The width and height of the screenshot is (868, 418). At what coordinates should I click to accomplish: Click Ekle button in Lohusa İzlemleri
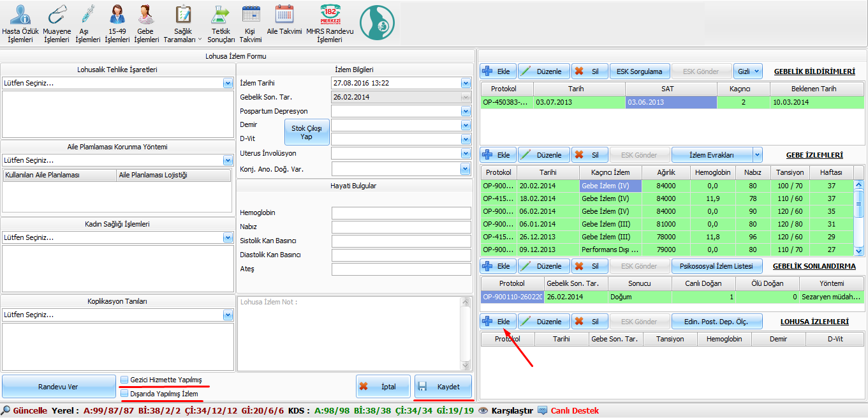pyautogui.click(x=497, y=322)
